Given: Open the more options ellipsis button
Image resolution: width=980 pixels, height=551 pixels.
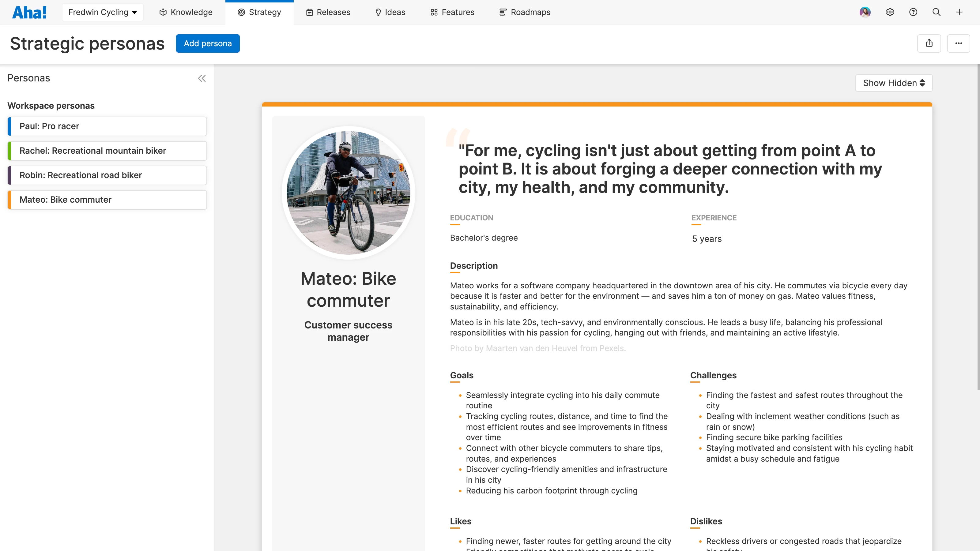Looking at the screenshot, I should 958,43.
